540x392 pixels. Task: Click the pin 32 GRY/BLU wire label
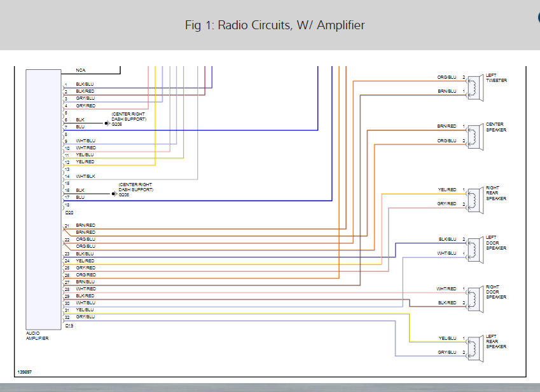[x=85, y=316]
